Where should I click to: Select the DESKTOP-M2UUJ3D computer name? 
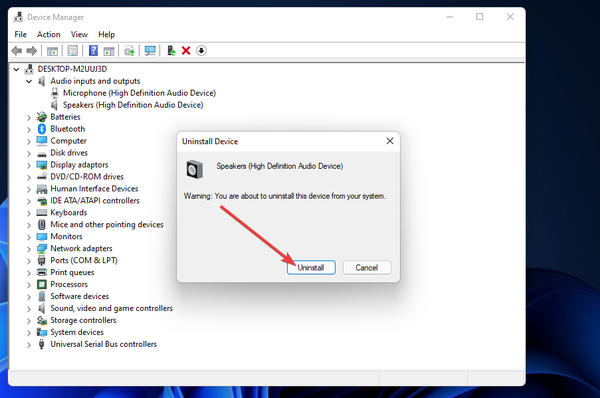72,69
